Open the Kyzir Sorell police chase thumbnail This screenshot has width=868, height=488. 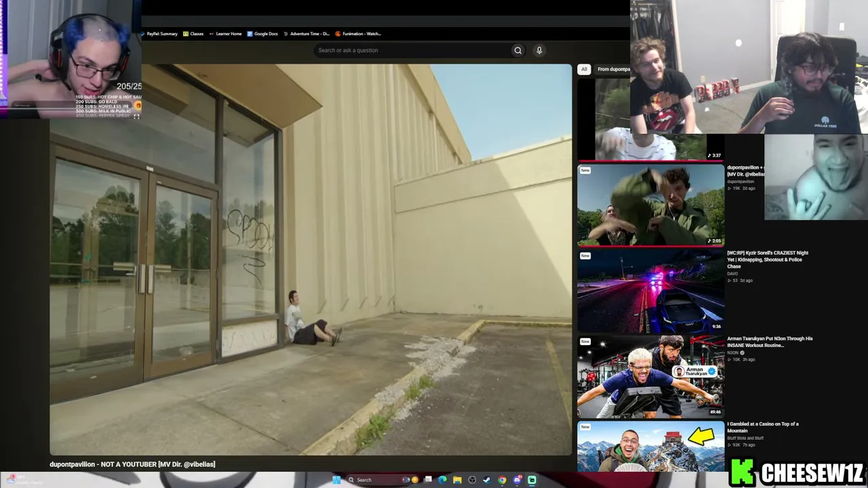click(x=650, y=291)
